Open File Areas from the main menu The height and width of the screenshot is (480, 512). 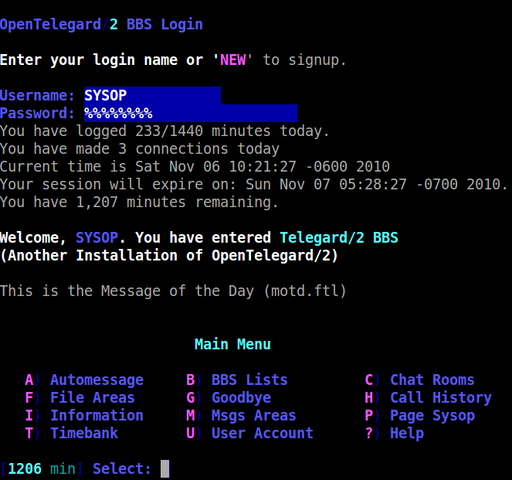click(80, 398)
